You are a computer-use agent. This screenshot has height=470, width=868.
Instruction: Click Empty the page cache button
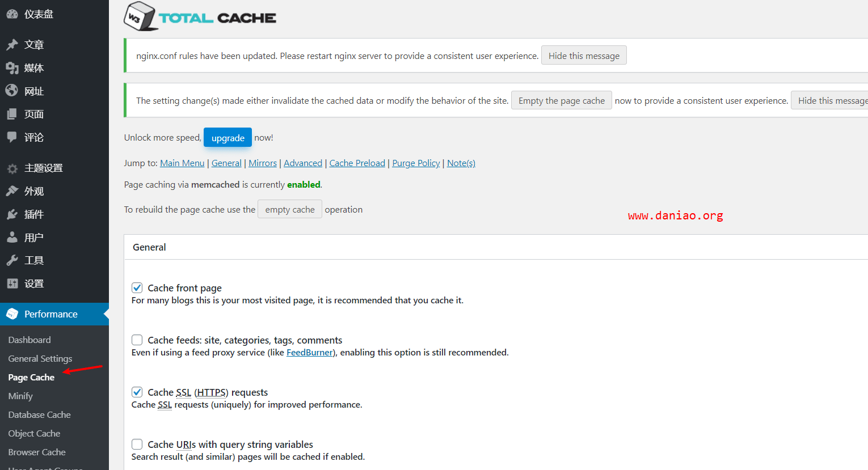tap(562, 100)
